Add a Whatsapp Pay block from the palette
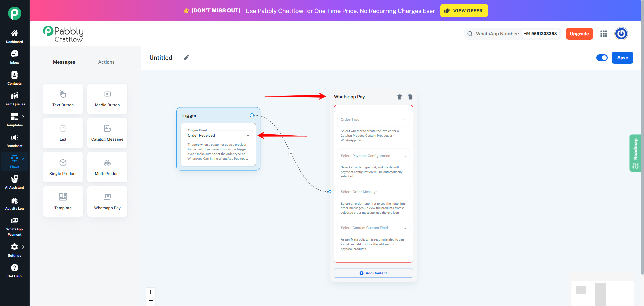 coord(107,202)
